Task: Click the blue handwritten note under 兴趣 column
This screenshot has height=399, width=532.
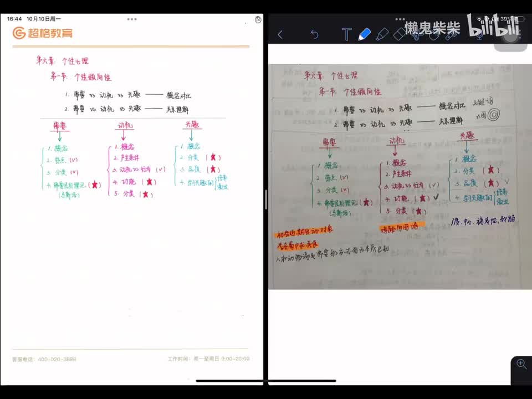Action: coord(483,221)
